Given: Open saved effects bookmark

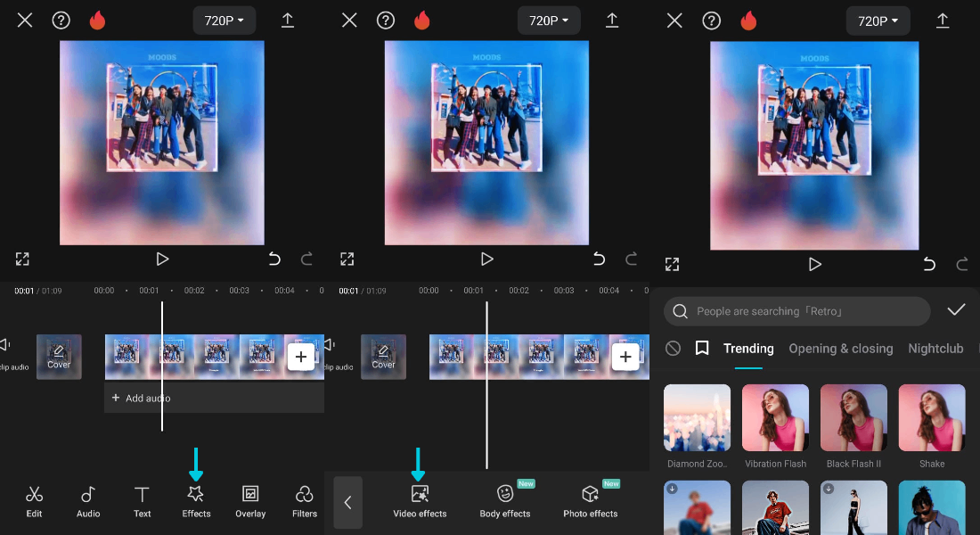Looking at the screenshot, I should [702, 348].
